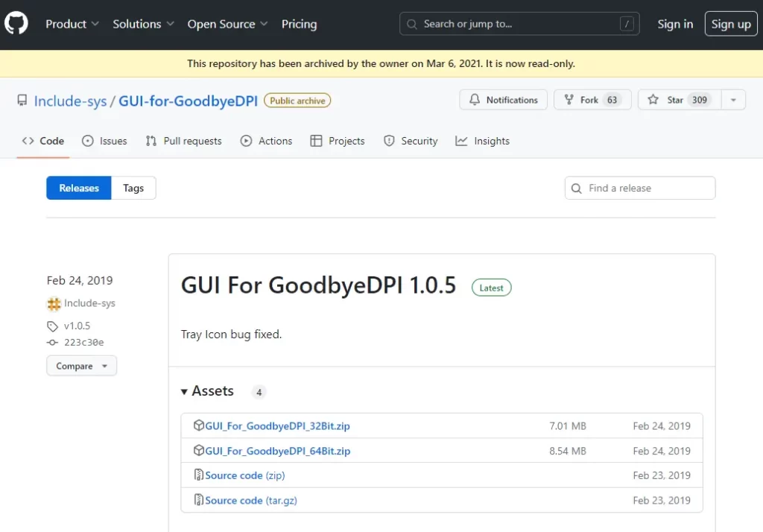View the fork count 63
763x532 pixels.
[612, 100]
